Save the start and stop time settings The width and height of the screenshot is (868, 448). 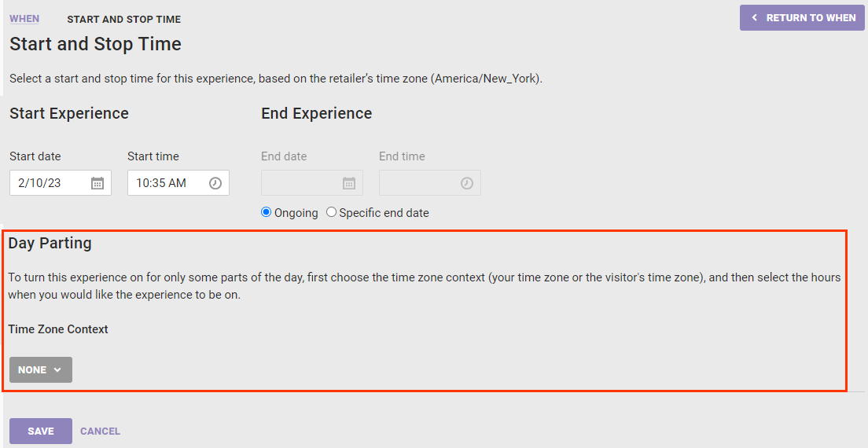pyautogui.click(x=41, y=431)
